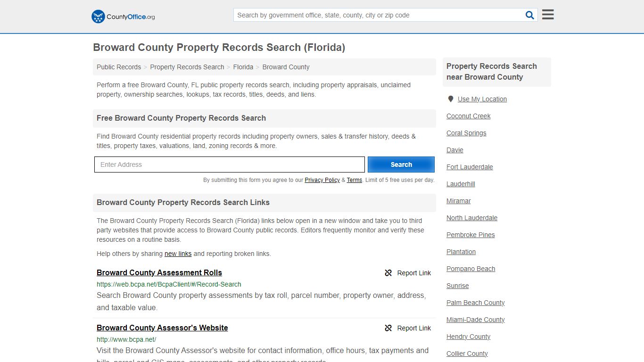Click the location pin icon near Use My Location

[451, 99]
